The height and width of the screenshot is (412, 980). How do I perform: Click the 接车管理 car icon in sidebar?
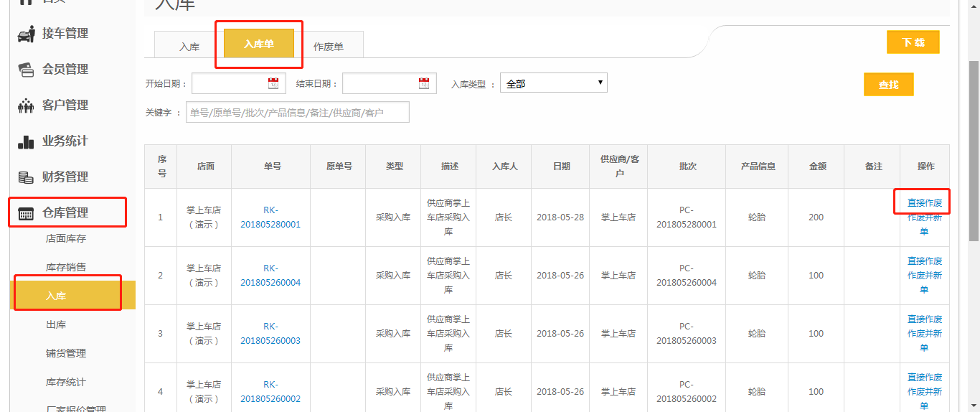pyautogui.click(x=26, y=34)
